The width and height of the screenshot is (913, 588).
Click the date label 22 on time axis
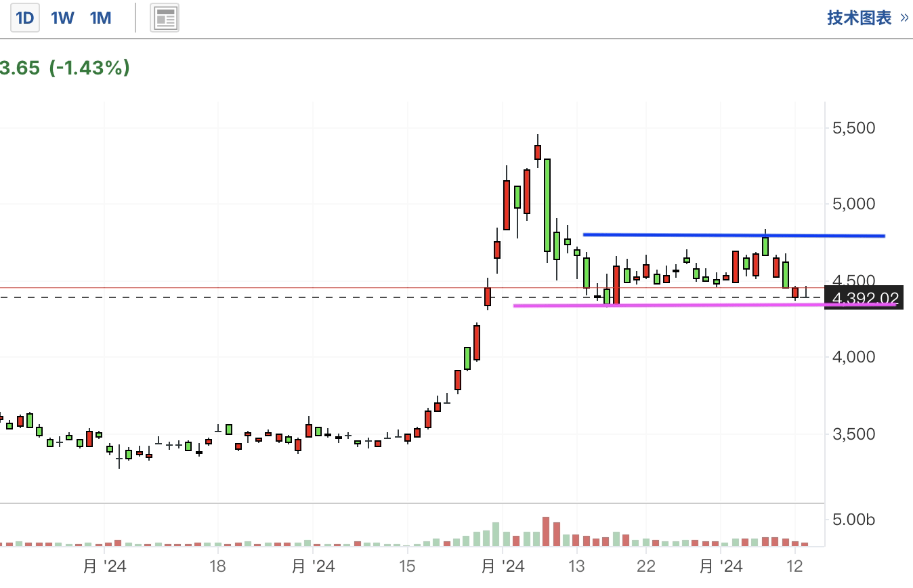tap(646, 566)
